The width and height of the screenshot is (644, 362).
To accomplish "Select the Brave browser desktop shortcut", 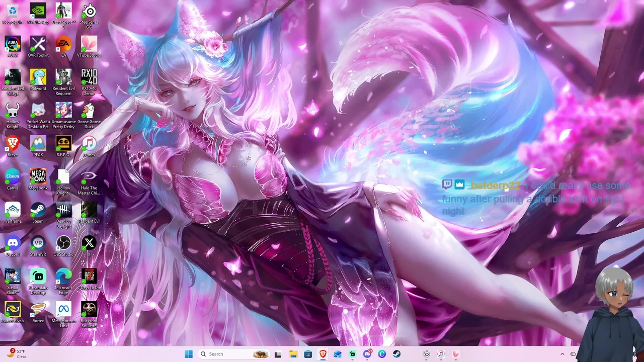I will [x=13, y=146].
